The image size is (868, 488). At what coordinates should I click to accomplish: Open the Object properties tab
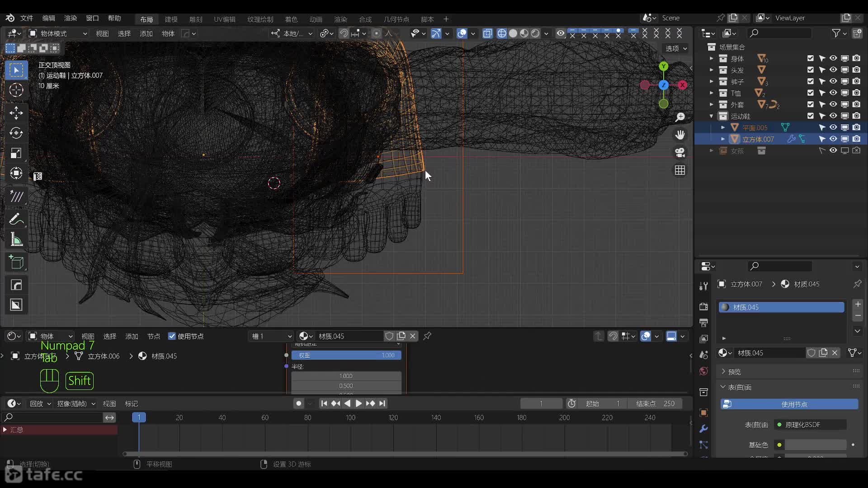point(703,413)
